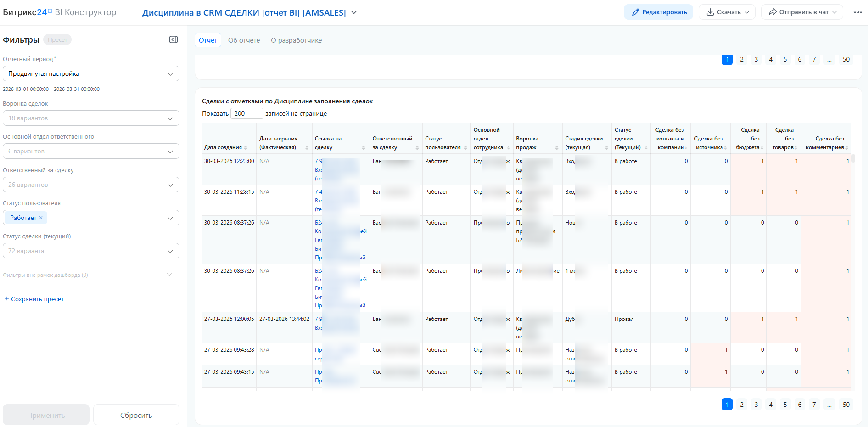The width and height of the screenshot is (868, 427).
Task: Click records per page input field
Action: click(x=246, y=113)
